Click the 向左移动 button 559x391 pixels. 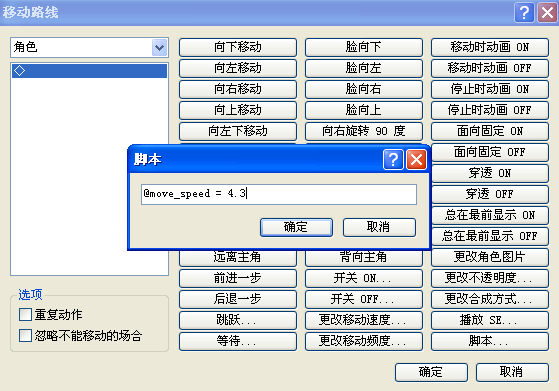point(238,68)
